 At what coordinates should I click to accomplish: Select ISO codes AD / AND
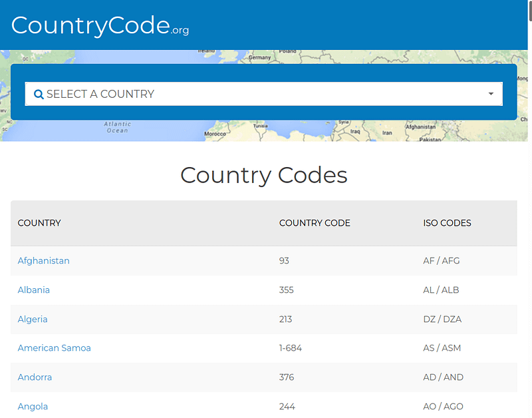(x=443, y=377)
